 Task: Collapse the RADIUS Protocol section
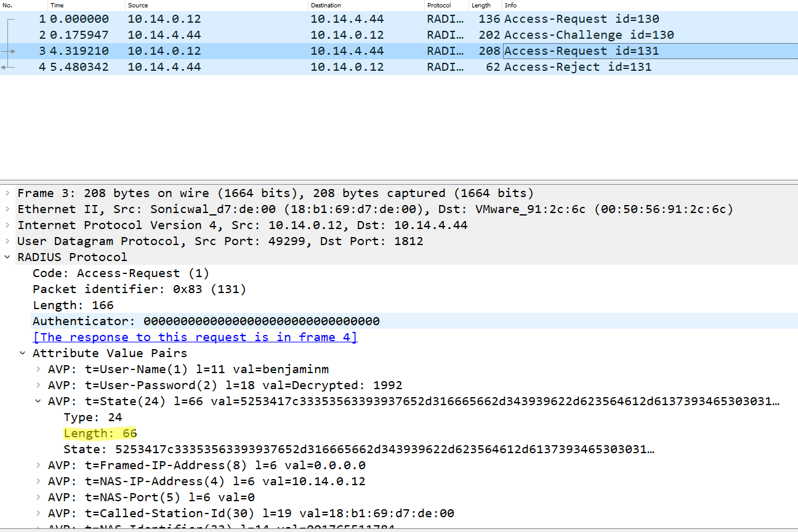[7, 257]
